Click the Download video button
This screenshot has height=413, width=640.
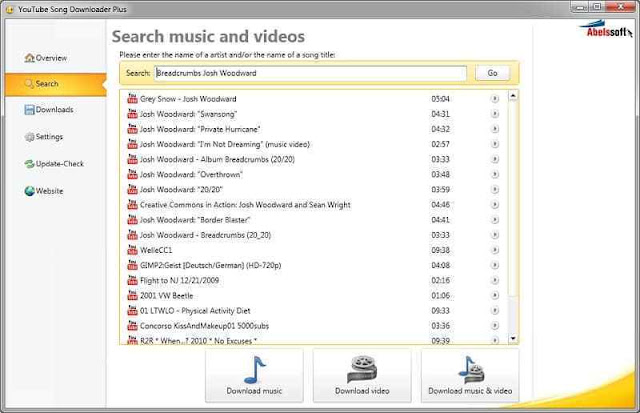[362, 376]
